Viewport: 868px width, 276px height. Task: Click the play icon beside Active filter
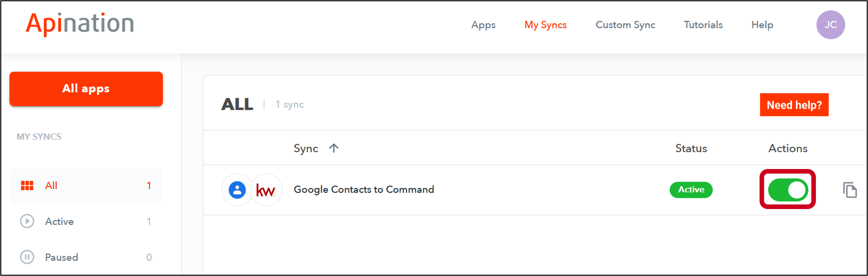coord(27,221)
